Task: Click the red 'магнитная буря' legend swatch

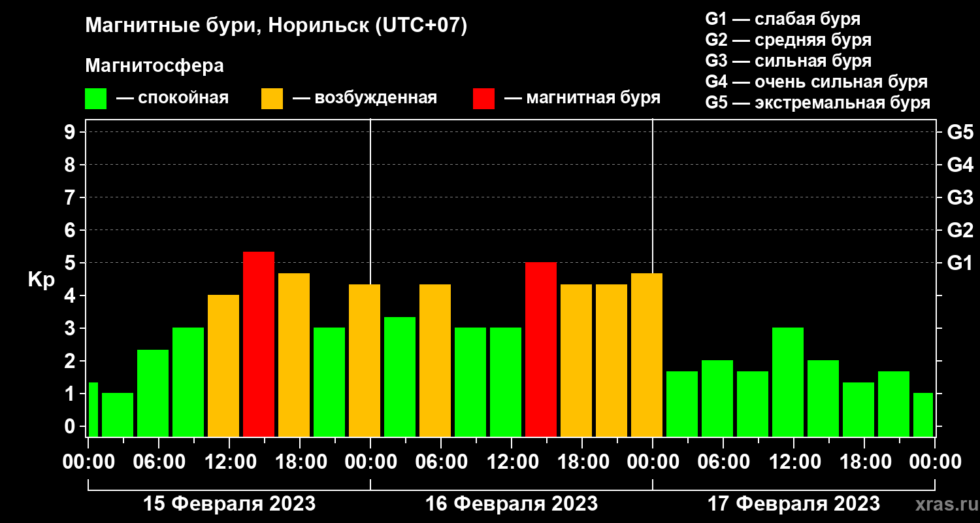Action: point(483,99)
